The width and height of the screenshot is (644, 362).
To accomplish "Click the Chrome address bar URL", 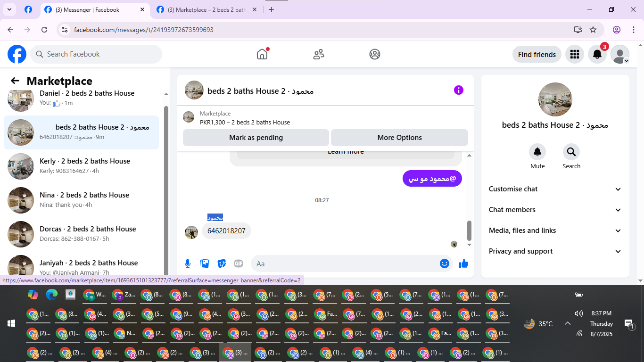I will coord(144,30).
